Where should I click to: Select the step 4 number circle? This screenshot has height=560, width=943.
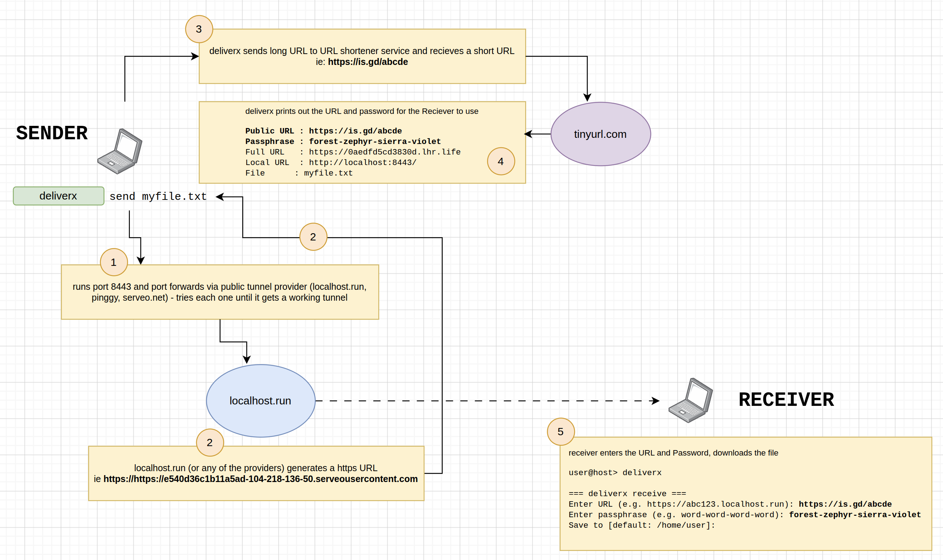tap(501, 161)
